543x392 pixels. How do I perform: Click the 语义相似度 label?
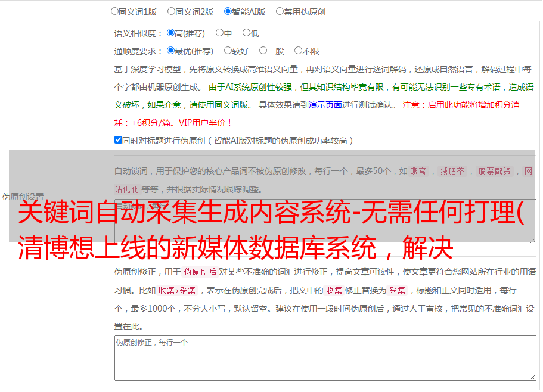pyautogui.click(x=138, y=33)
